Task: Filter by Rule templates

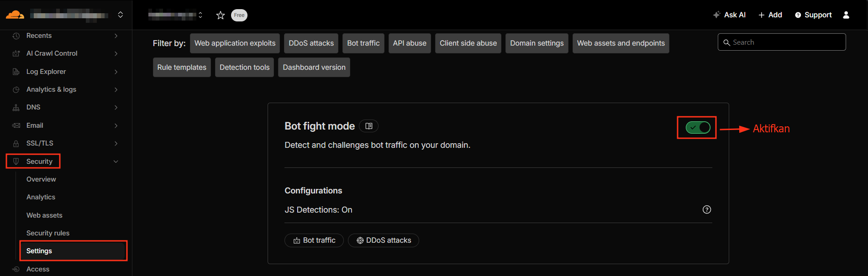Action: [x=182, y=67]
